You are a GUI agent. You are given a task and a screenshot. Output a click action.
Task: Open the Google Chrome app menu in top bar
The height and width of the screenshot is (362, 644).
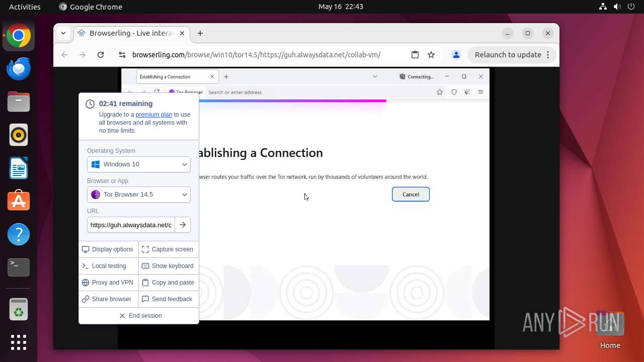[x=91, y=7]
